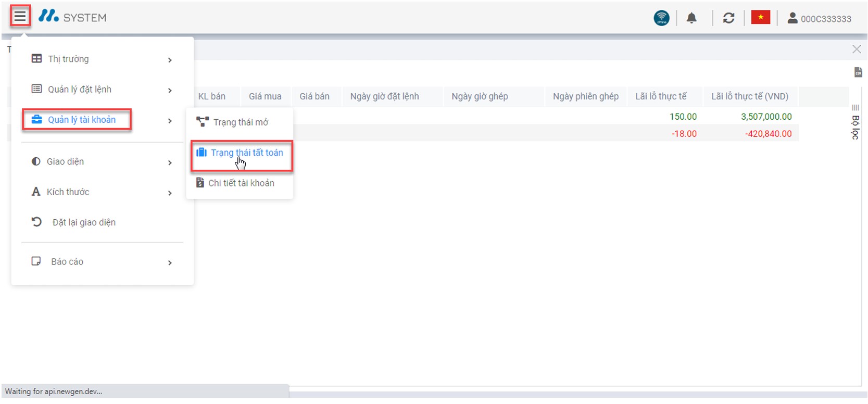Click the Vietnam flag language icon
868x404 pixels.
pyautogui.click(x=760, y=18)
